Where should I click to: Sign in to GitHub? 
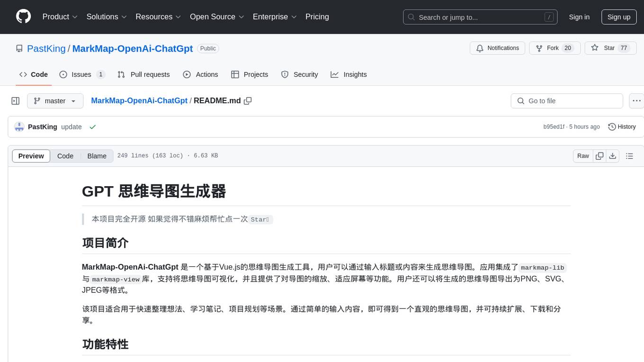pos(579,17)
